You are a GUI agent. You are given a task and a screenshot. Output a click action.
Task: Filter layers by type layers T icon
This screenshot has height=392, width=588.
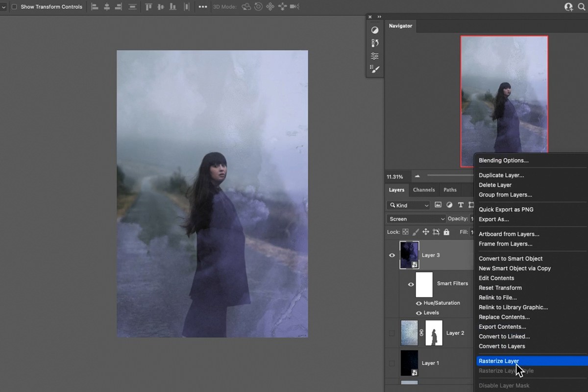coord(461,205)
